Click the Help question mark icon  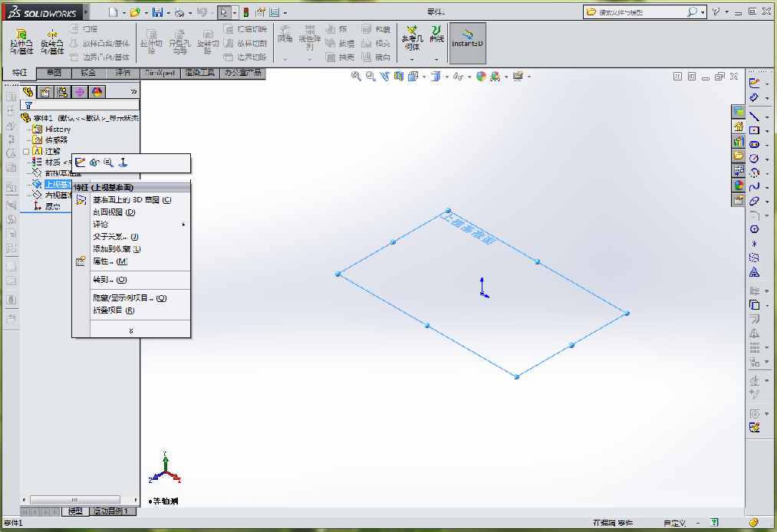coord(716,12)
